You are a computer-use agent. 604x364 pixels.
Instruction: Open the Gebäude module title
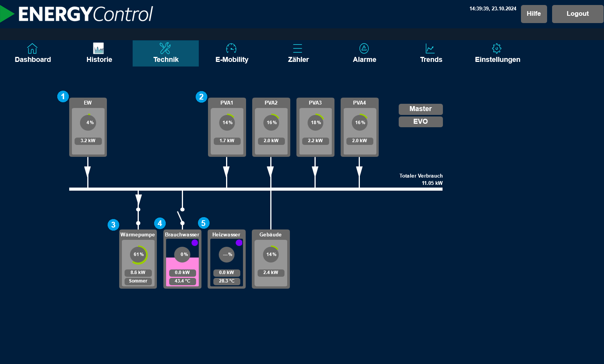270,234
